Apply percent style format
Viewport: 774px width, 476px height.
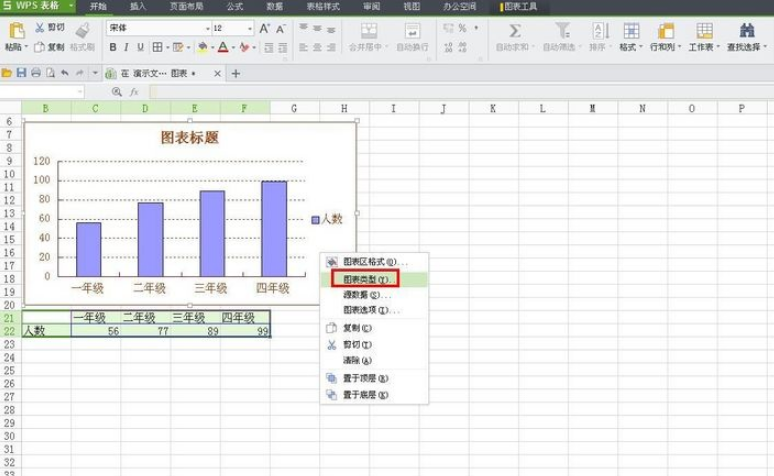(x=462, y=28)
